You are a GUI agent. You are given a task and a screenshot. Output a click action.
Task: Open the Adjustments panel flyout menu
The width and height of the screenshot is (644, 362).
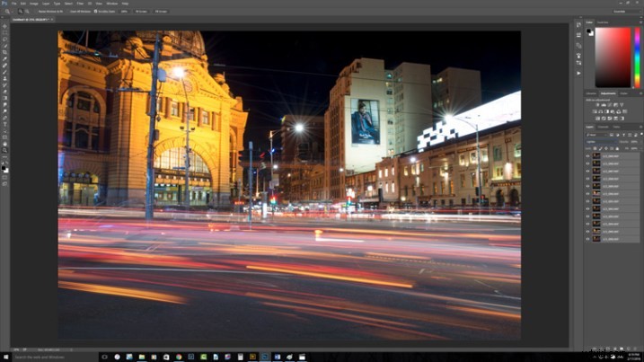(x=640, y=93)
